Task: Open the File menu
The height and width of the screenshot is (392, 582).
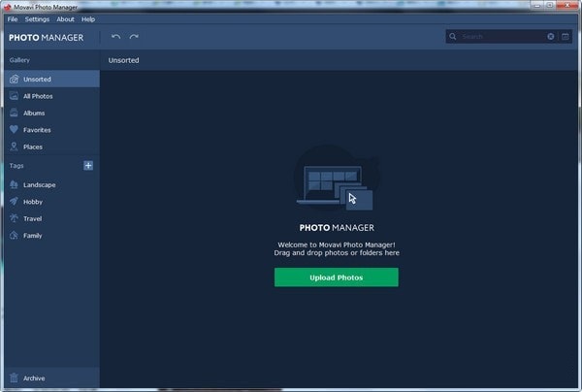Action: (x=13, y=19)
